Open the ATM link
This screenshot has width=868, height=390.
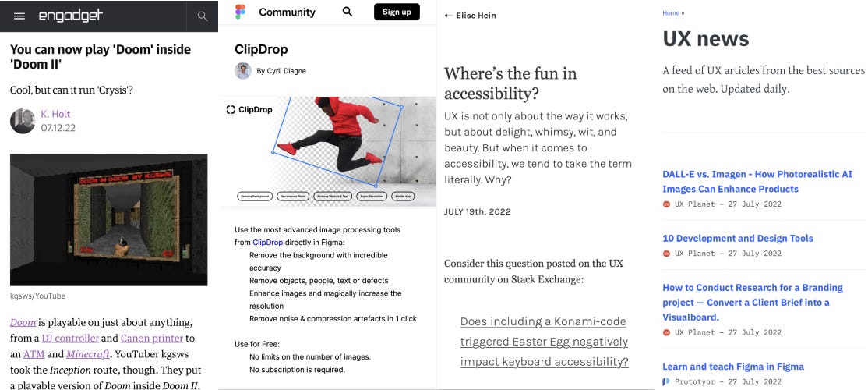(34, 354)
